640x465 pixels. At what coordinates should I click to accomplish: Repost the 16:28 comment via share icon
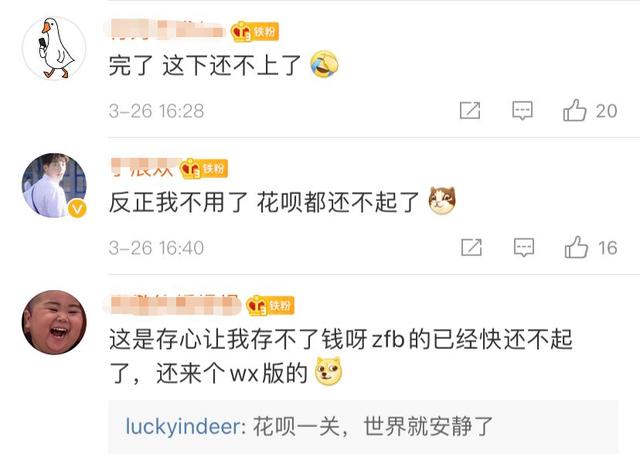[470, 110]
